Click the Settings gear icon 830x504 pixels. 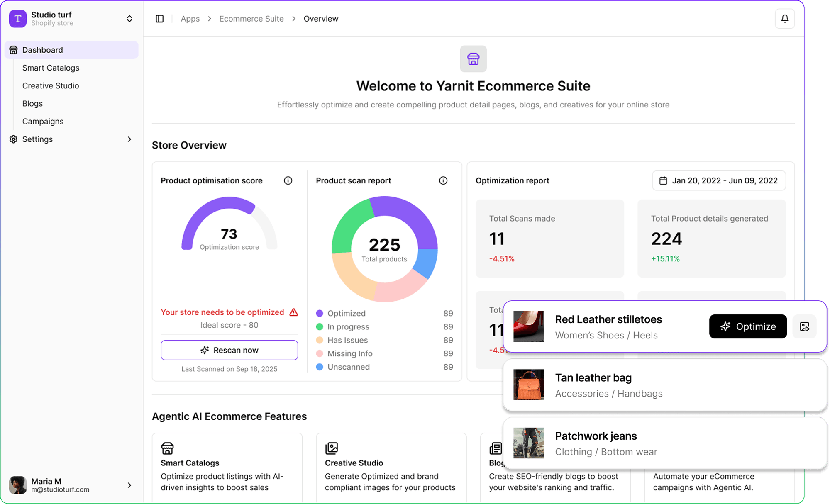click(x=13, y=139)
